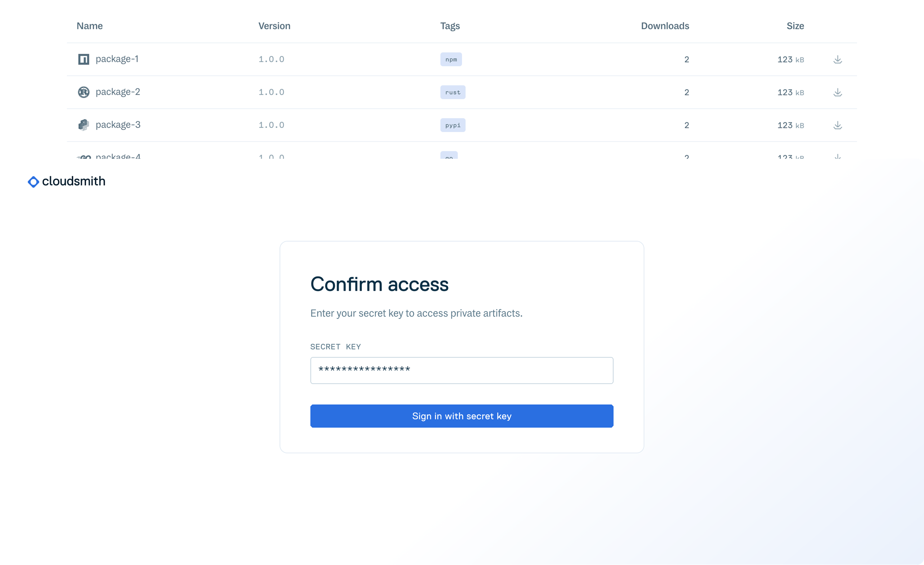Screen dimensions: 924x565
Task: Sort table by Name column header
Action: (x=90, y=26)
